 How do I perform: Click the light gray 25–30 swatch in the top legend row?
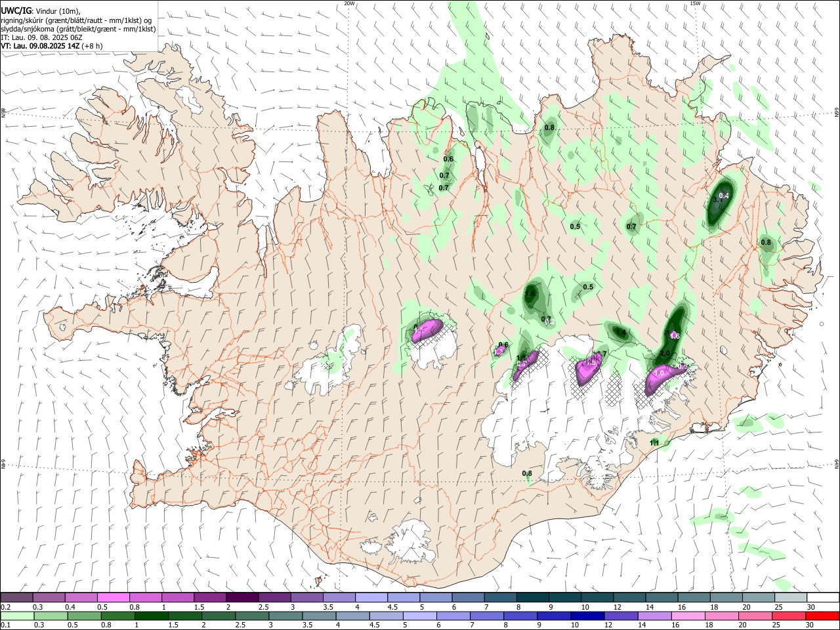pos(791,598)
